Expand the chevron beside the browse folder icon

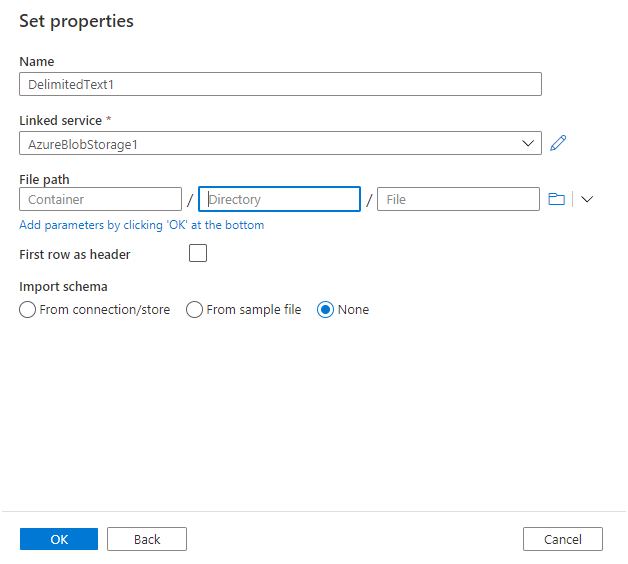click(x=587, y=199)
